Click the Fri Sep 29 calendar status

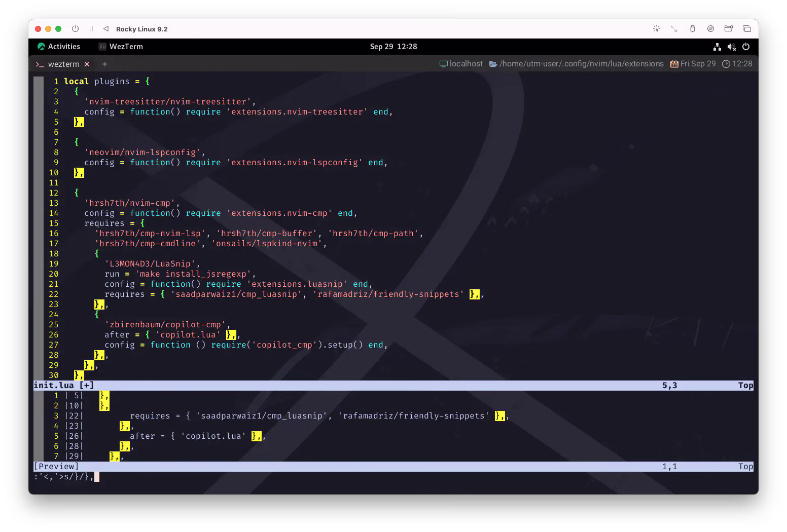693,64
